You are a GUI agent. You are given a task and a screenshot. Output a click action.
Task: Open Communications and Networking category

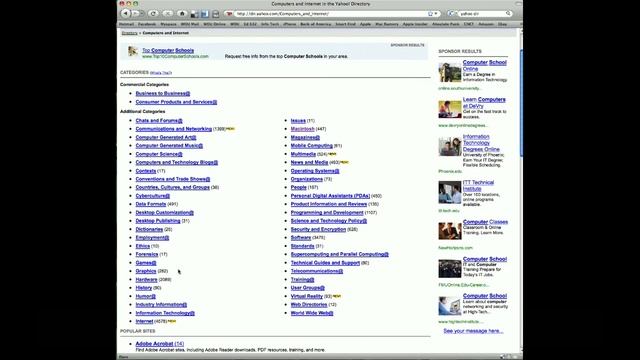tap(173, 129)
